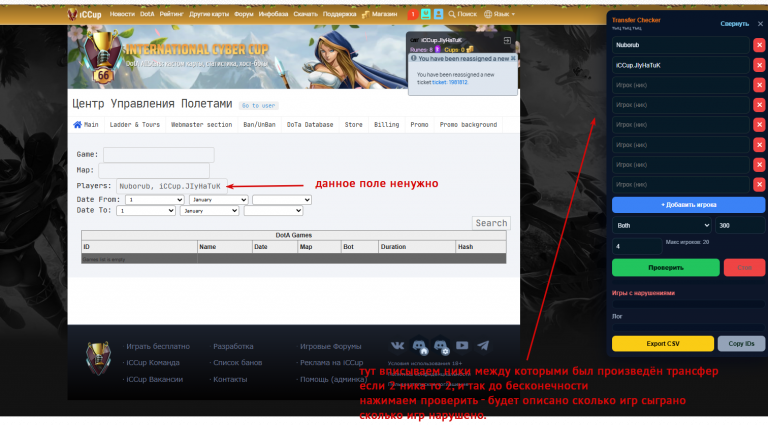The width and height of the screenshot is (768, 426).
Task: Switch to the Billing tab
Action: click(x=386, y=125)
